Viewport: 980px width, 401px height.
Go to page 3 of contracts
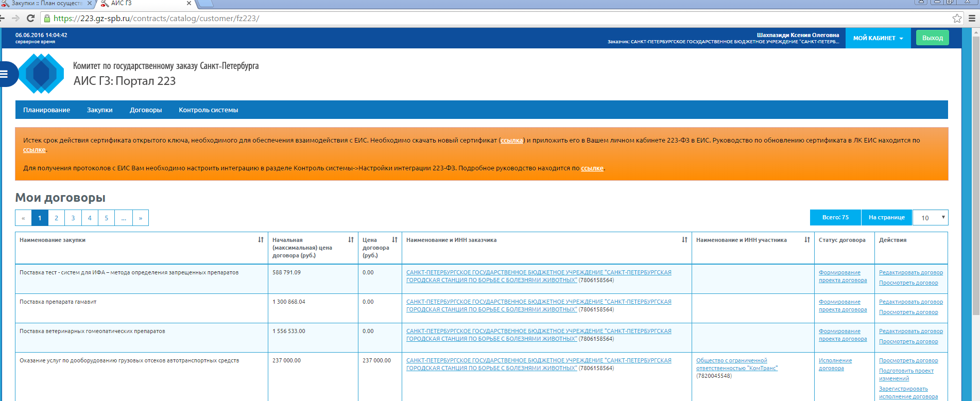click(x=73, y=218)
